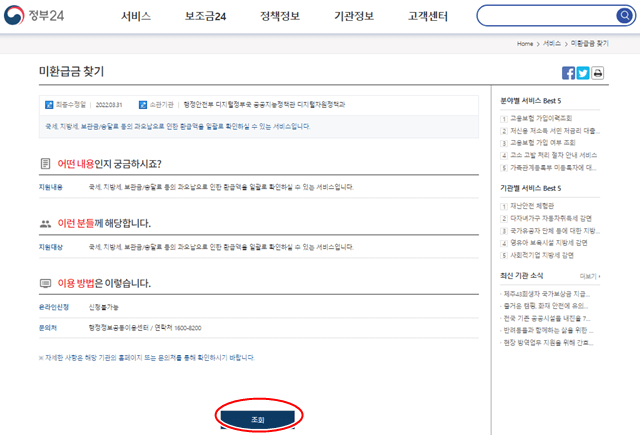Screen dimensions: 640x435
Task: Click 미환급금 찾기 breadcrumb item
Action: point(589,44)
